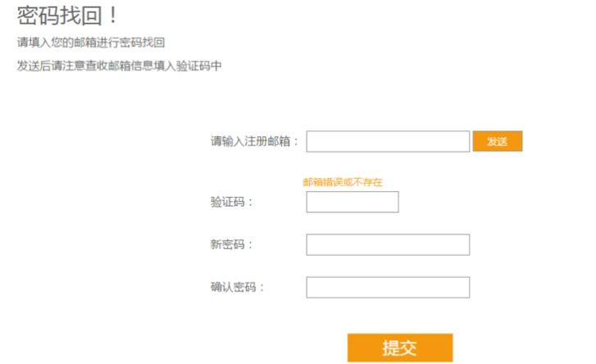Focus the 验证码 verification code field
The image size is (596, 364).
pos(352,202)
